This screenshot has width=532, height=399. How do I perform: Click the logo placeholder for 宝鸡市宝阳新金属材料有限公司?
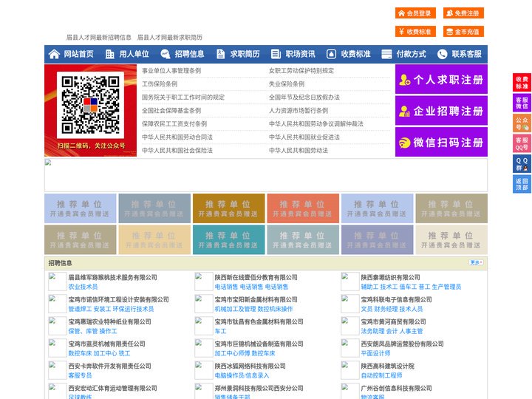[x=204, y=304]
